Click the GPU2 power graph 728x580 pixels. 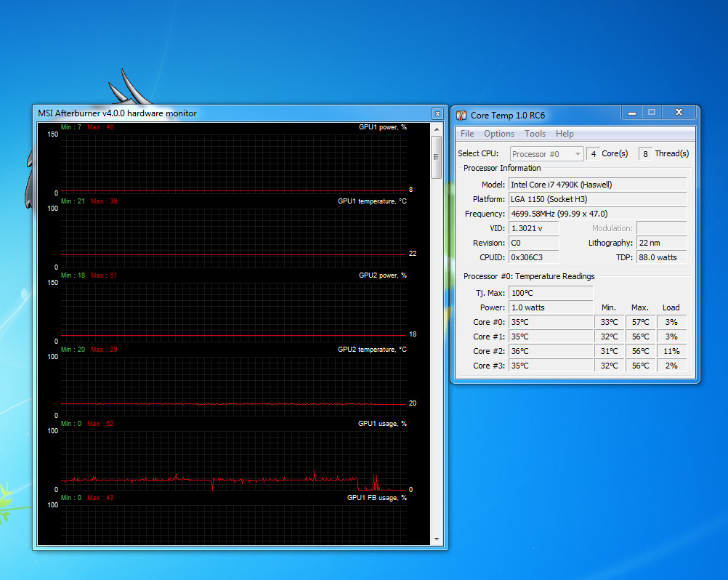[x=232, y=311]
